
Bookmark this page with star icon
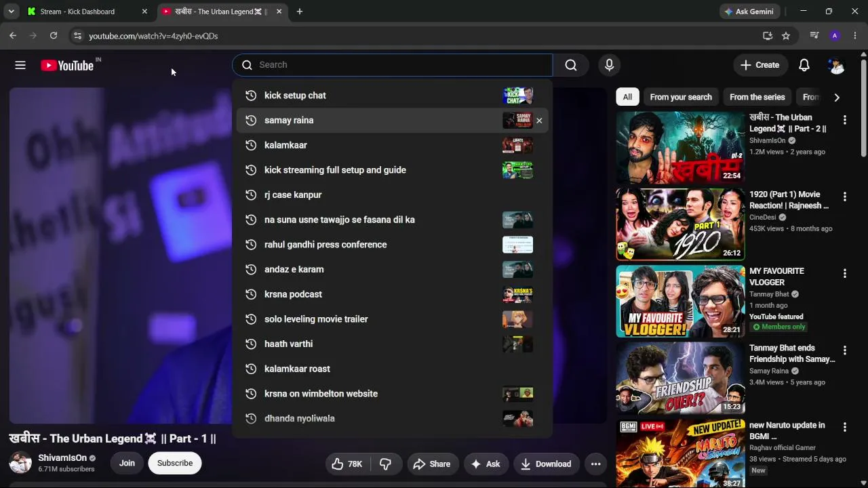point(786,36)
